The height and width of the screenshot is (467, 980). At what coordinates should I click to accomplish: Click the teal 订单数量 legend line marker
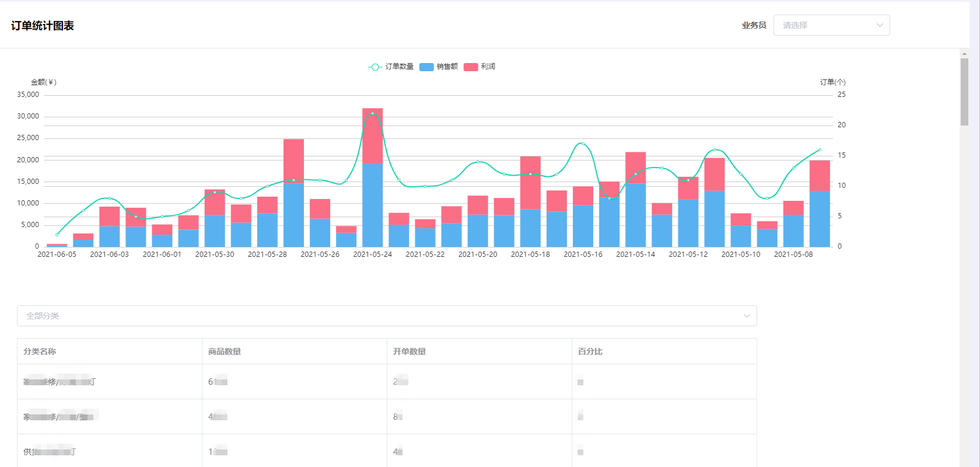pos(374,67)
